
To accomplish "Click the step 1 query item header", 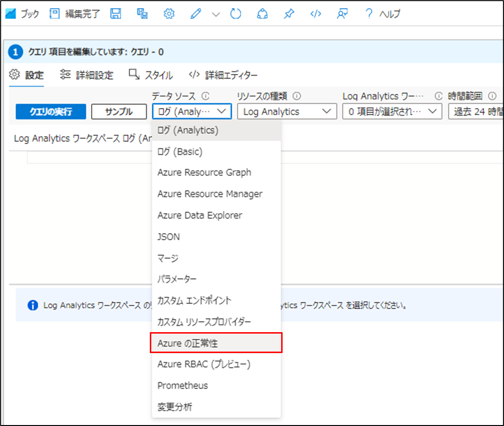I will point(254,52).
